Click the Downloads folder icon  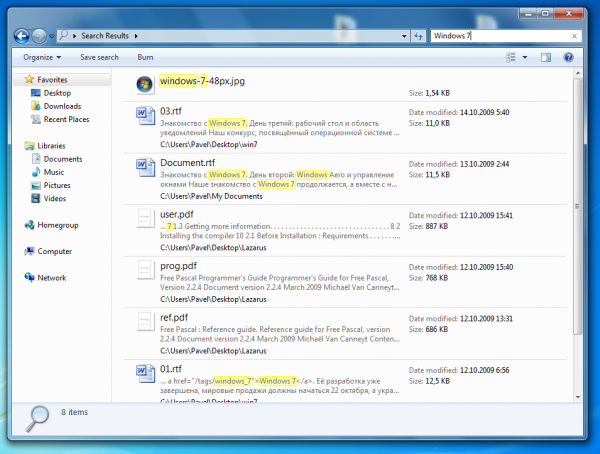click(x=36, y=106)
